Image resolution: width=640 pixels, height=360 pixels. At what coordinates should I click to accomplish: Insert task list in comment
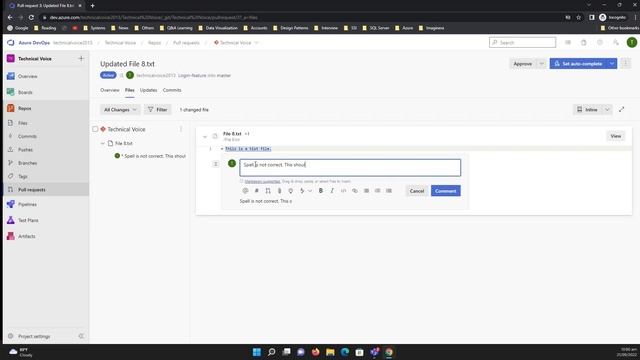point(389,191)
